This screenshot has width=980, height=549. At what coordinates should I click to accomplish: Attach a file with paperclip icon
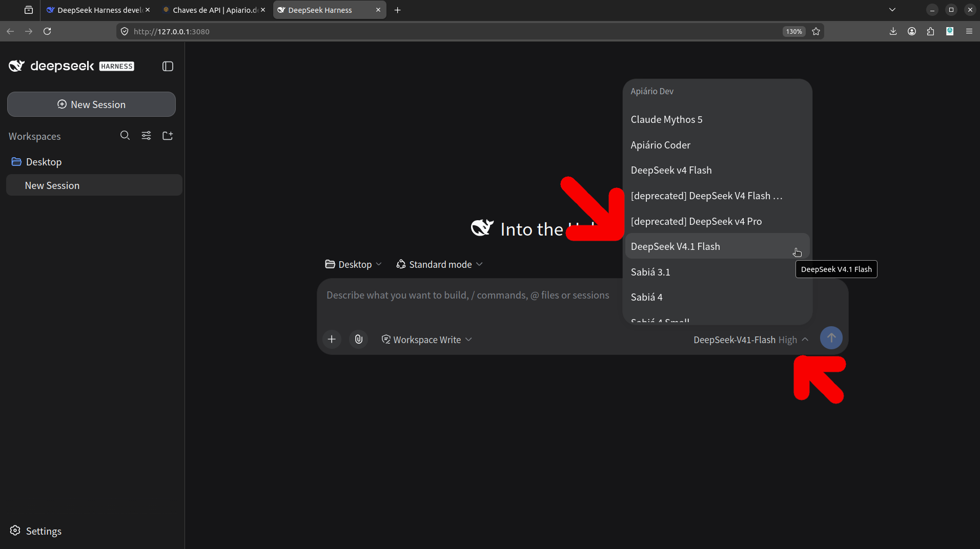coord(359,339)
